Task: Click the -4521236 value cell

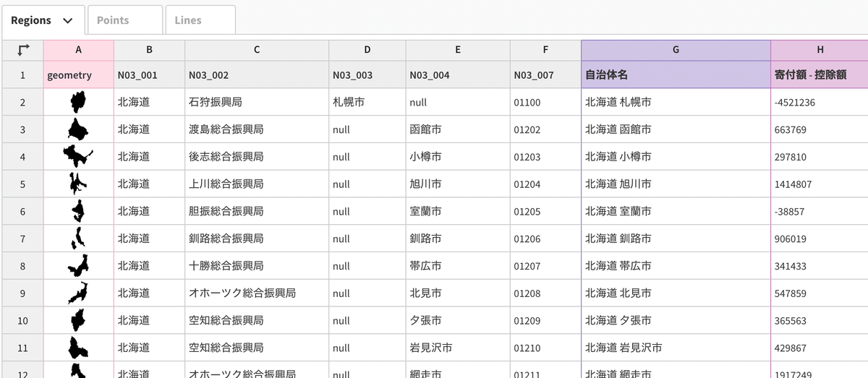Action: tap(820, 102)
